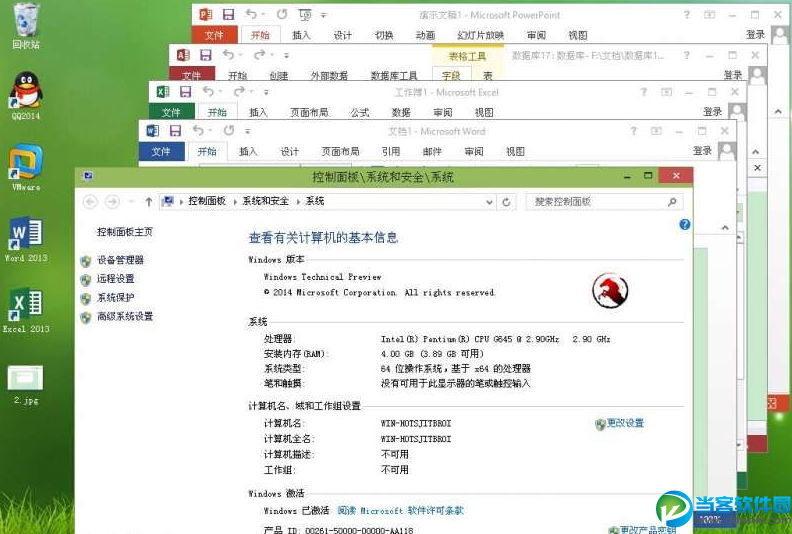Click the Redo icon in Excel
Viewport: 792px width, 534px height.
click(x=239, y=91)
